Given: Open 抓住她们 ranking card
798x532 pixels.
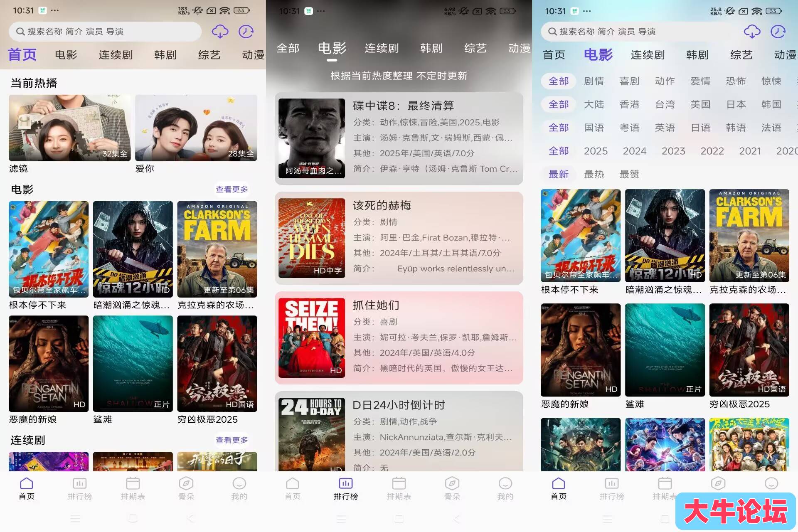Looking at the screenshot, I should [x=399, y=338].
